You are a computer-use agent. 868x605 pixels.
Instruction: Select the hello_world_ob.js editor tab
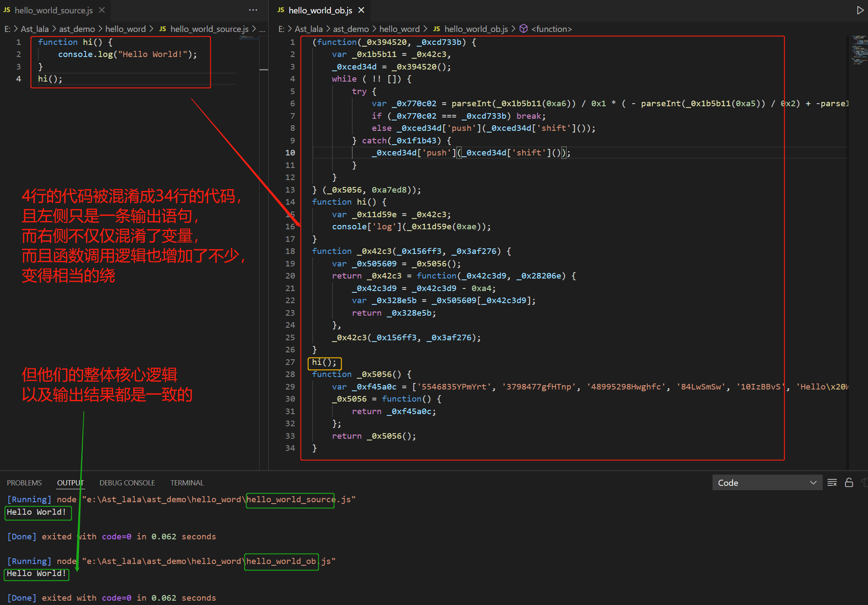[320, 10]
